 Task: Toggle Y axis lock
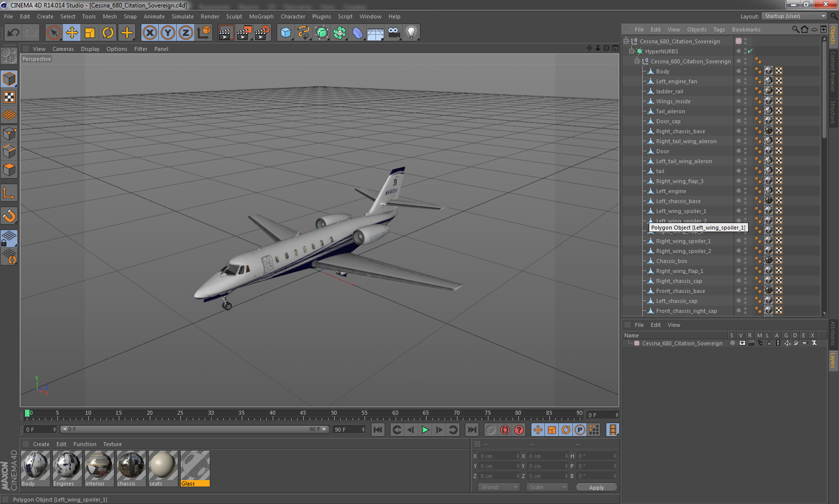(168, 33)
